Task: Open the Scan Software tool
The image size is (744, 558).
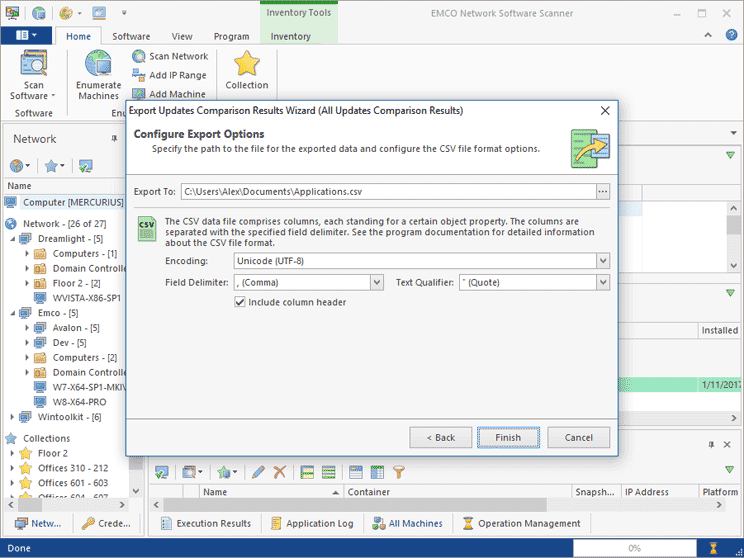Action: click(33, 75)
